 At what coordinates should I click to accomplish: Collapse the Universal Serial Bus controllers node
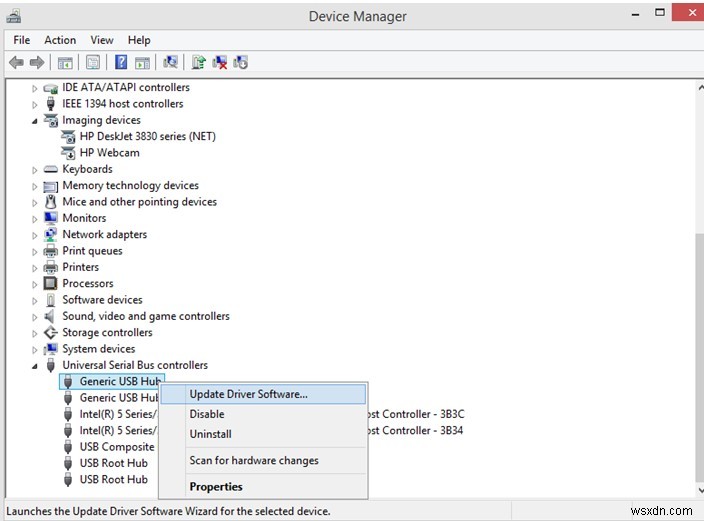pyautogui.click(x=35, y=366)
